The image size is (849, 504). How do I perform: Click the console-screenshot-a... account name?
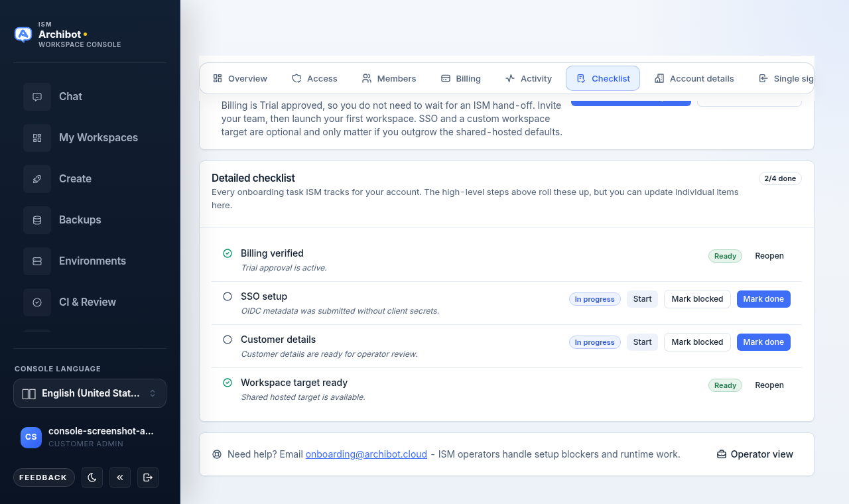click(101, 431)
